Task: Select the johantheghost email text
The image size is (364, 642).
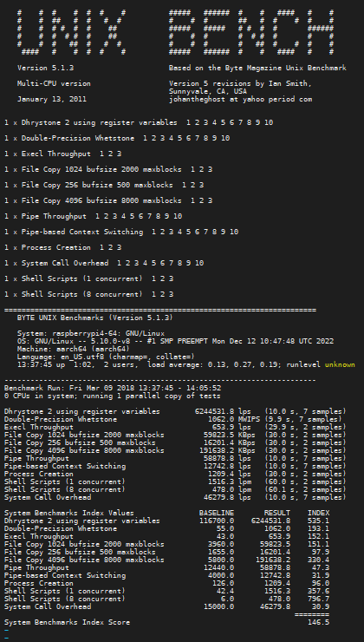Action: pyautogui.click(x=240, y=99)
